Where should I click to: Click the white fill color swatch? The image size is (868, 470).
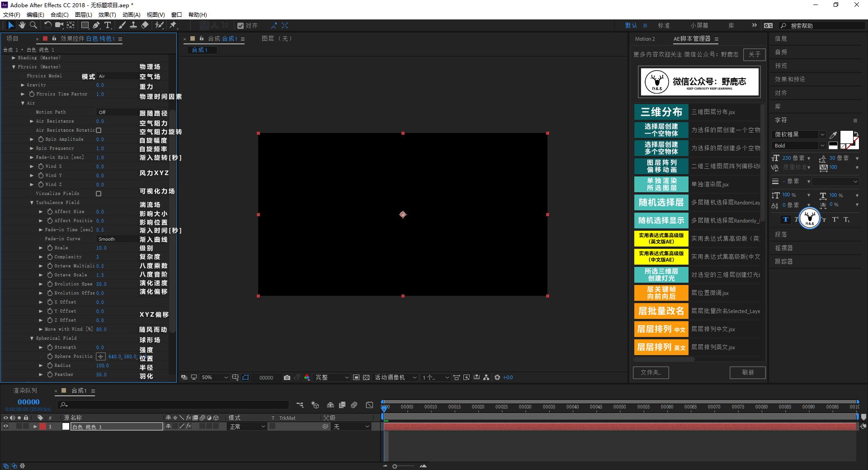[x=846, y=137]
